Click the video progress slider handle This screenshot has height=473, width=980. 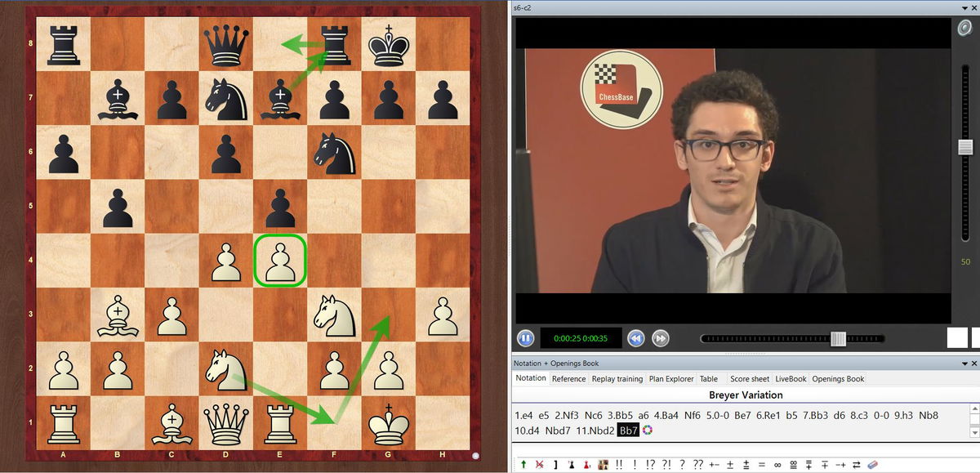838,339
